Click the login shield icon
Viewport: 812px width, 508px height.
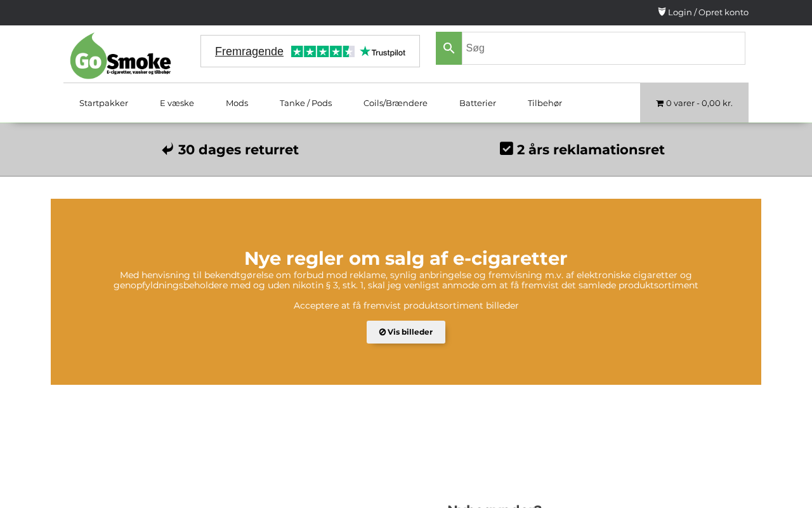click(x=662, y=11)
